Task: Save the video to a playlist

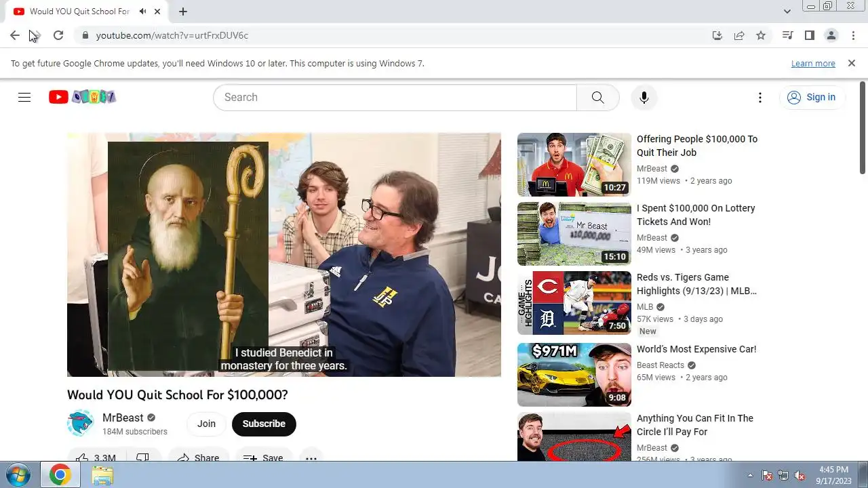Action: point(264,457)
